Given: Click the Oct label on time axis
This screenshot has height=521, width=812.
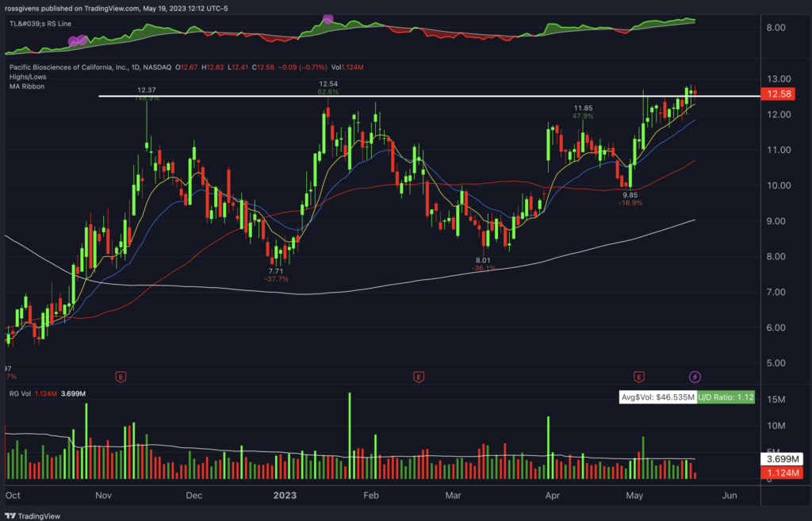Looking at the screenshot, I should coord(13,496).
